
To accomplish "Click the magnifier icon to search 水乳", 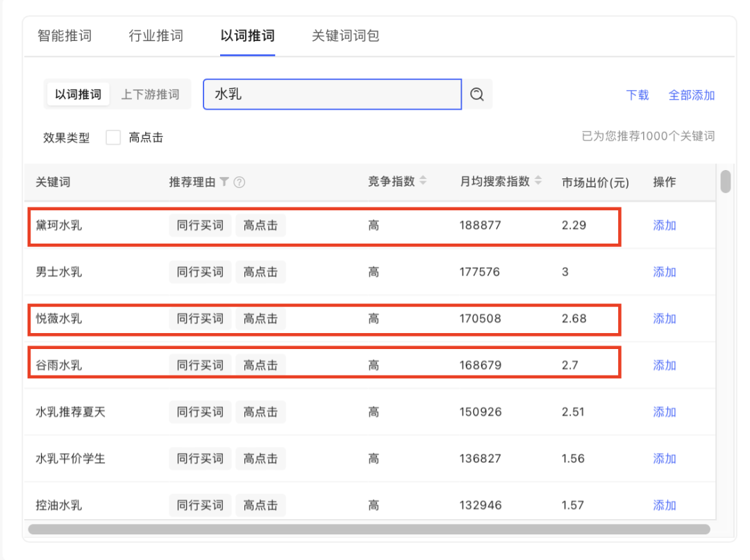I will click(477, 94).
